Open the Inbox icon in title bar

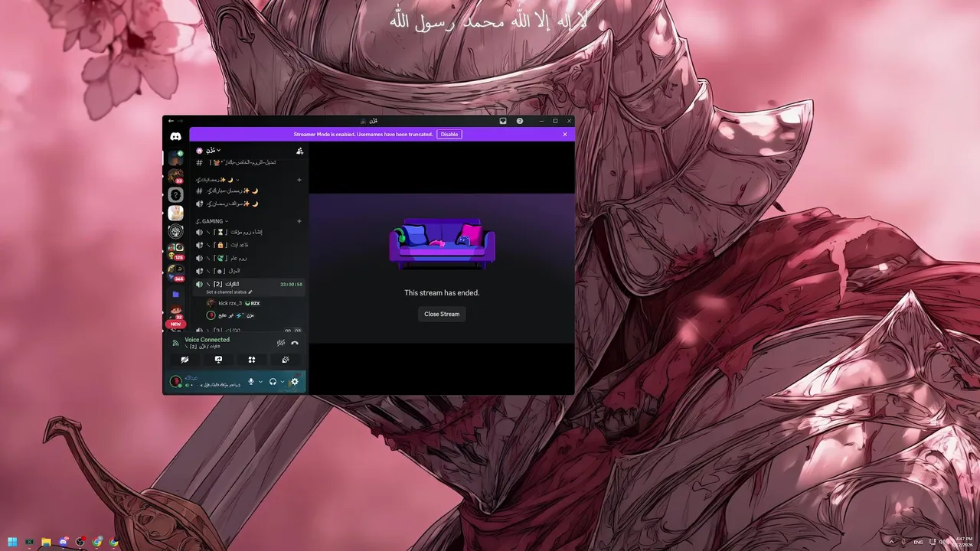503,121
